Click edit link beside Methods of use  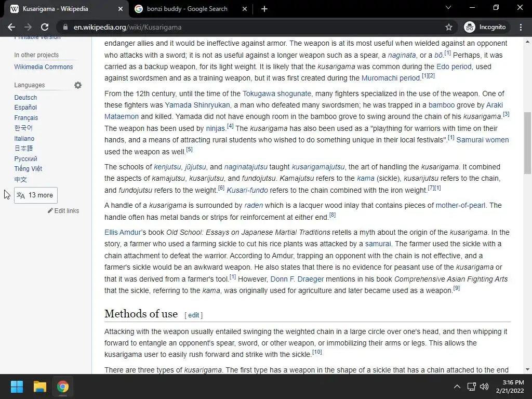tap(193, 315)
